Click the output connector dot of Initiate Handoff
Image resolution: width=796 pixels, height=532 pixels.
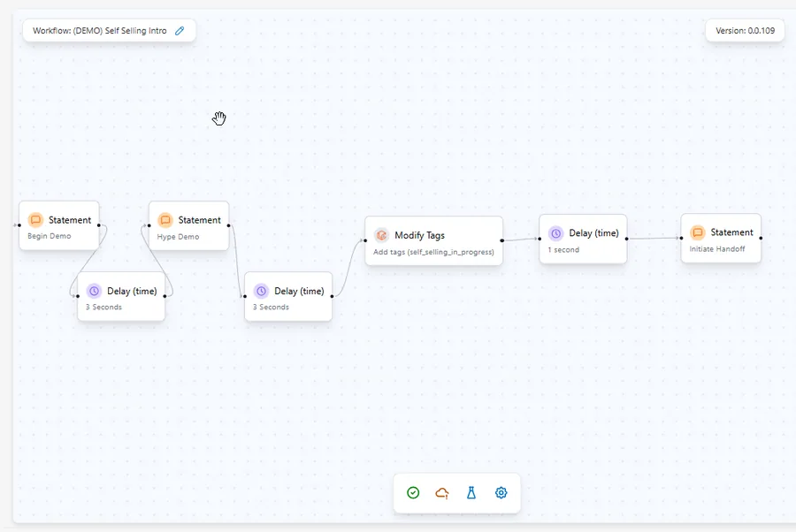coord(761,238)
